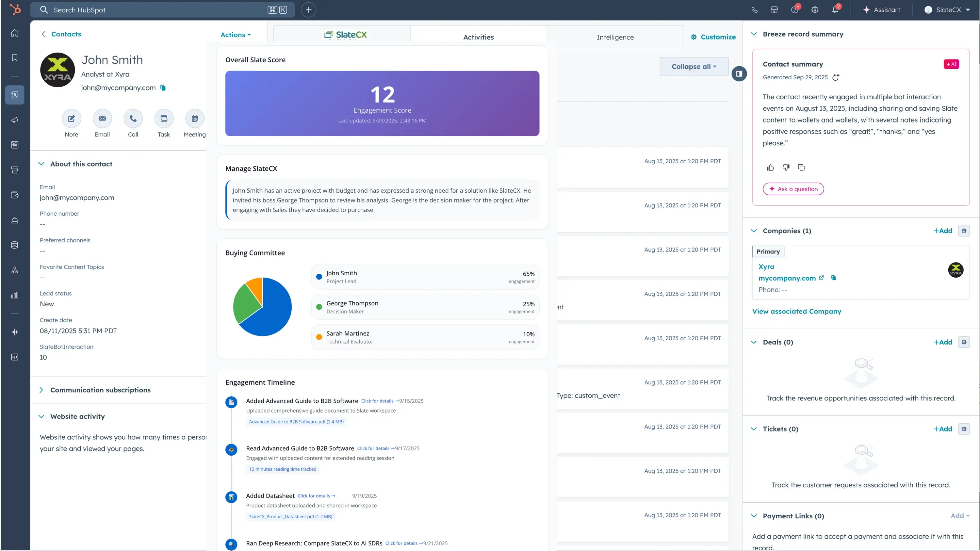Collapse the Companies section
This screenshot has width=980, height=551.
(x=753, y=231)
